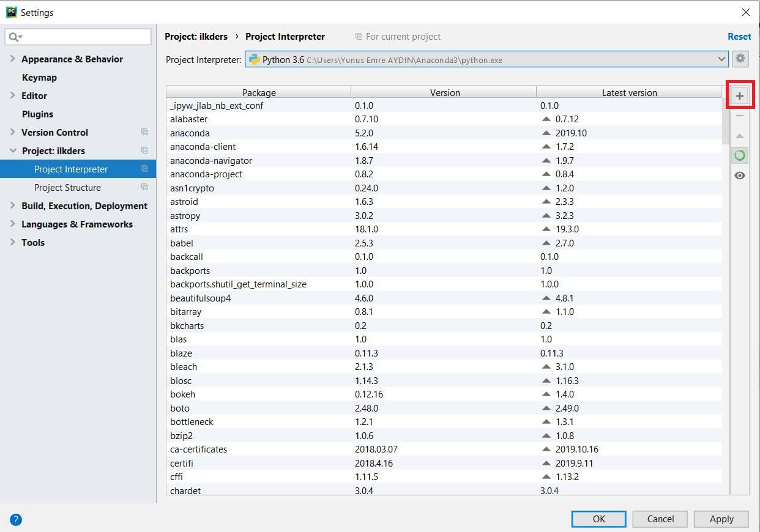Click the icon next to For current project

click(x=359, y=37)
